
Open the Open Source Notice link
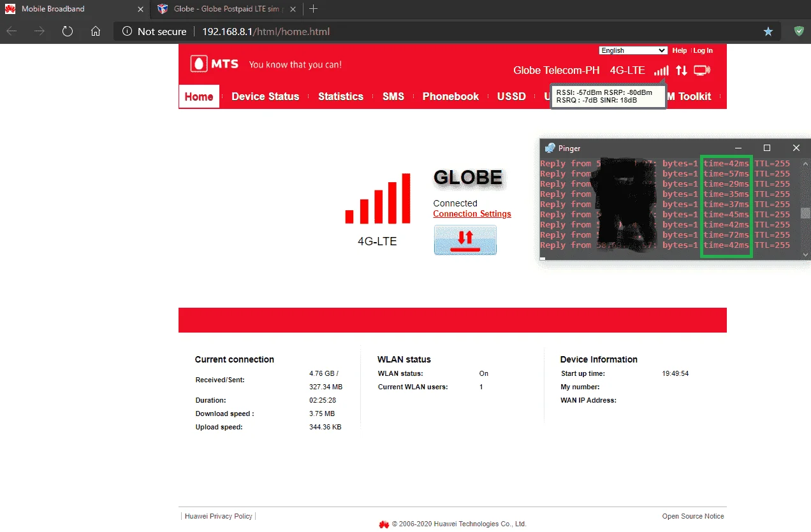tap(693, 516)
